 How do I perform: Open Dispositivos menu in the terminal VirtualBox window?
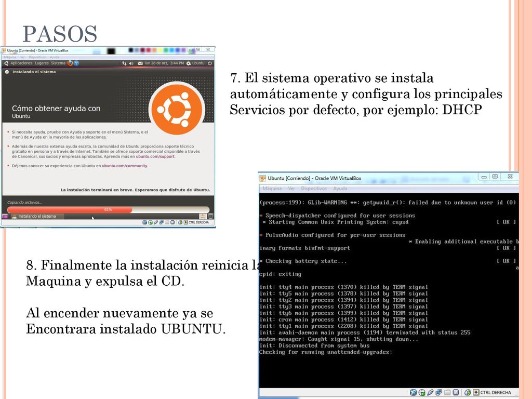[314, 189]
